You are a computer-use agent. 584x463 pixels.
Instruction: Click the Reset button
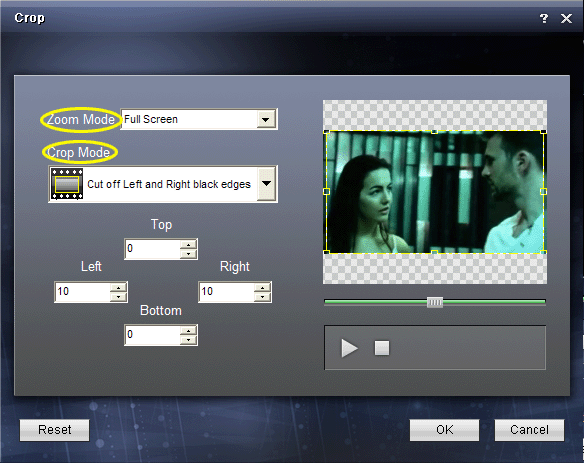tap(54, 430)
